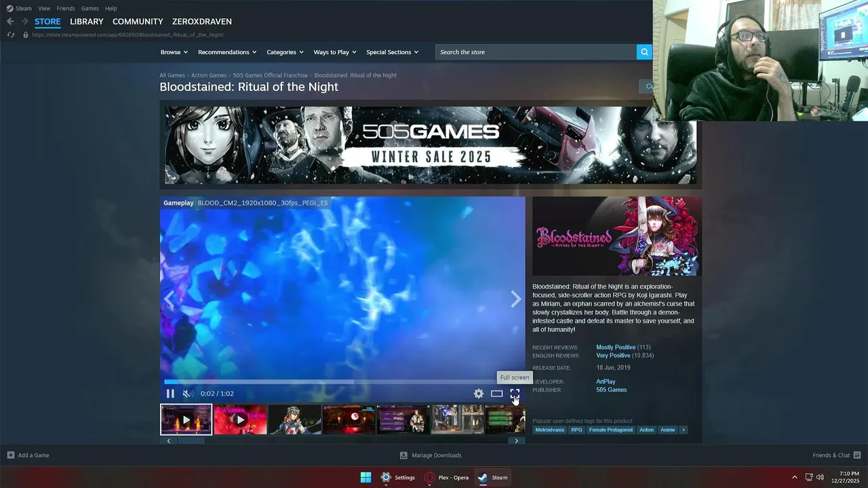
Task: Open the Games menu
Action: point(90,8)
